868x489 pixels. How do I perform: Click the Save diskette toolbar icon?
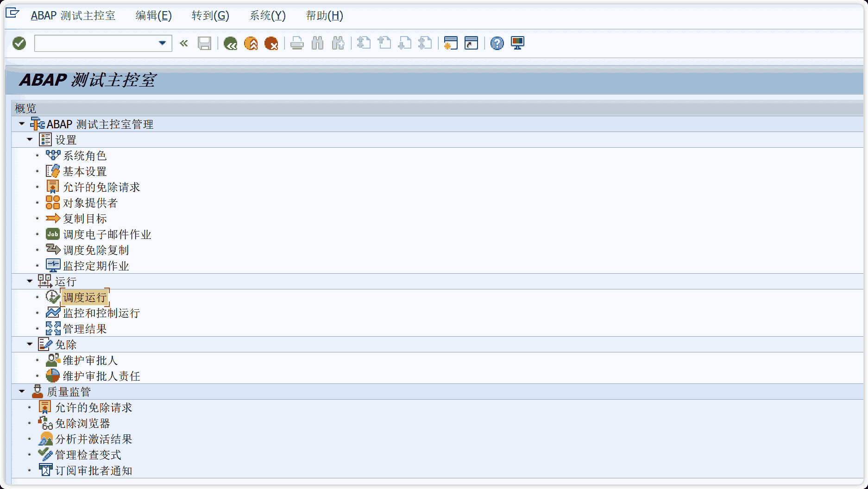click(204, 44)
